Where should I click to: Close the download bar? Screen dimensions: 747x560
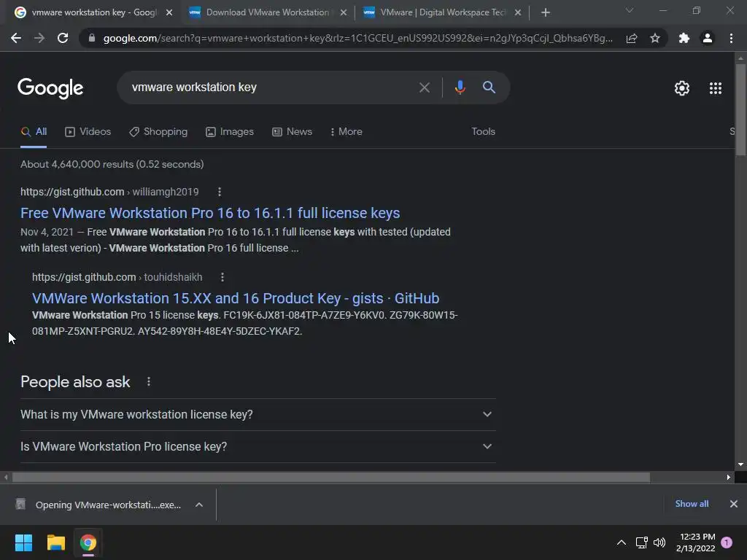coord(734,504)
